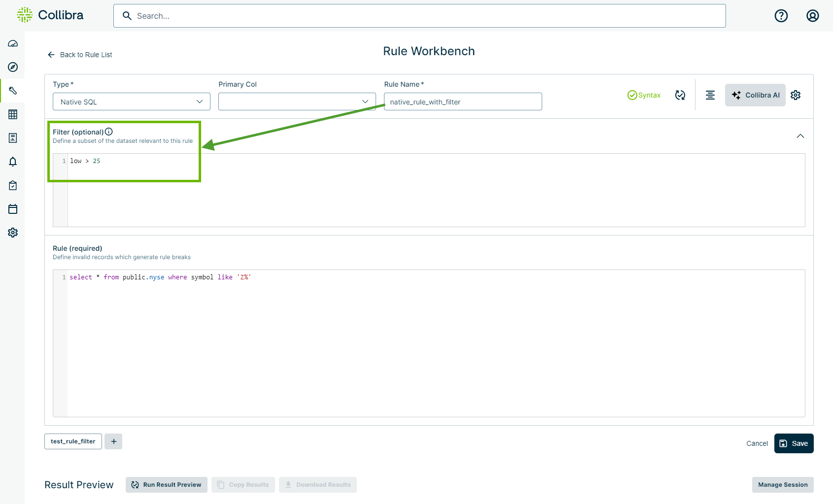The image size is (833, 504).
Task: Collapse the Filter section chevron
Action: tap(800, 136)
